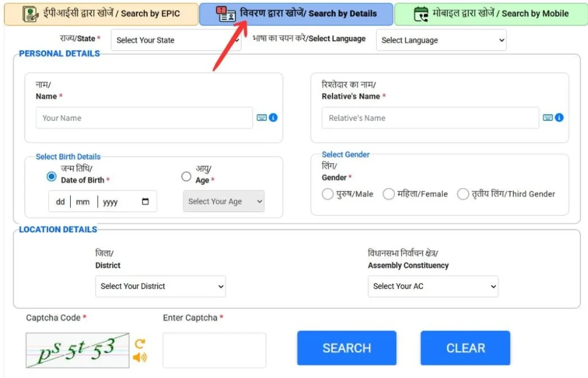Open the Select Your State dropdown

point(176,40)
